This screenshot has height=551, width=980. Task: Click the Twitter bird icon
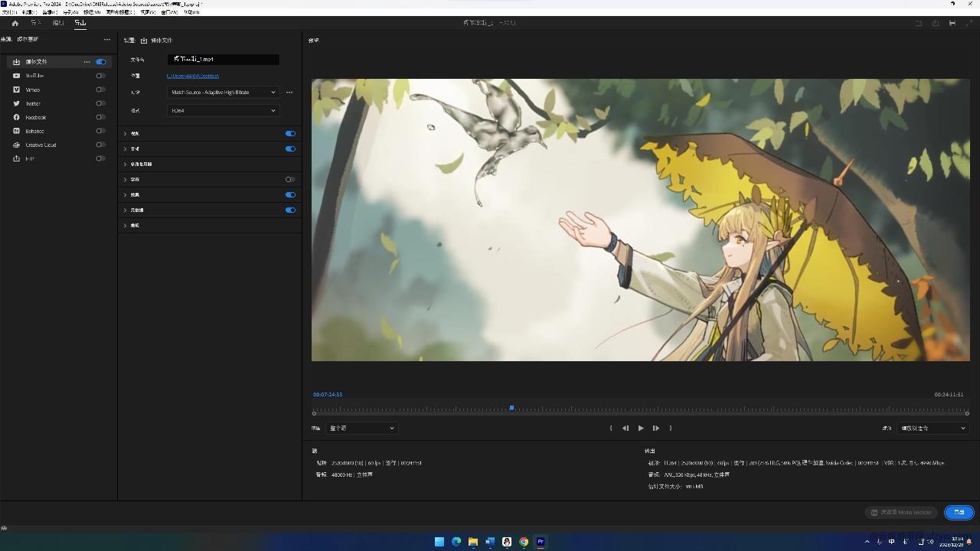(x=16, y=103)
